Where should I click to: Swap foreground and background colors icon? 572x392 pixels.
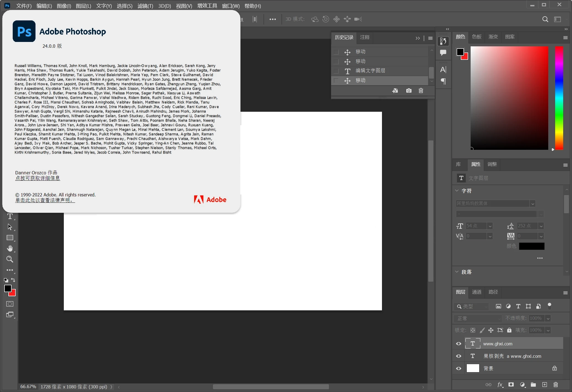13,280
